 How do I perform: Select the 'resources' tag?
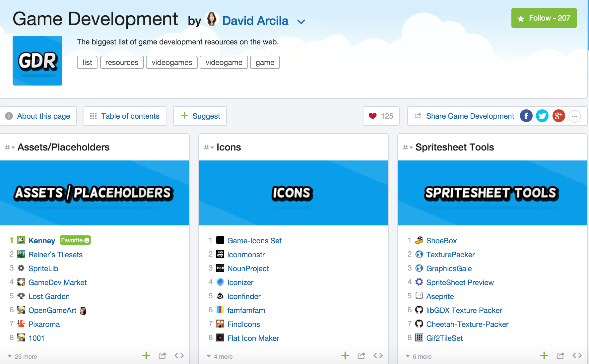pos(122,62)
